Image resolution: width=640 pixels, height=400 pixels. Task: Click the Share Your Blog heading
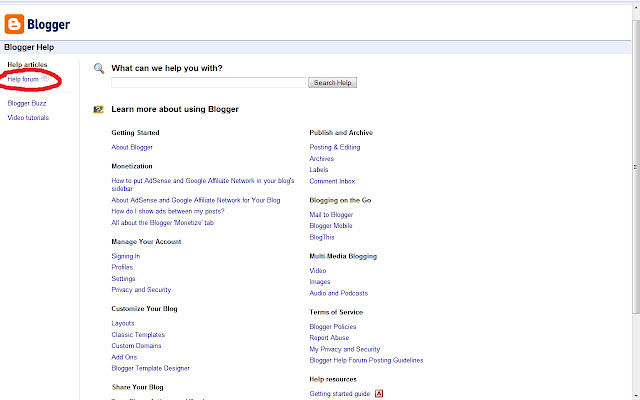pos(137,387)
